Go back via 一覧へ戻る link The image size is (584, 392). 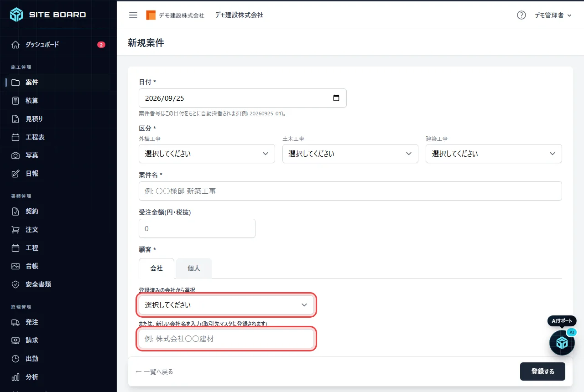coord(154,371)
